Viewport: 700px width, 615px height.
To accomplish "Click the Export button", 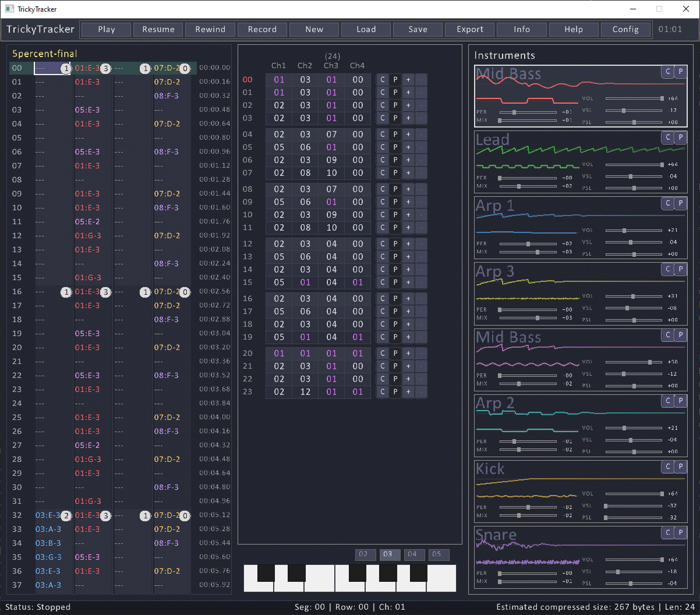I will click(469, 29).
